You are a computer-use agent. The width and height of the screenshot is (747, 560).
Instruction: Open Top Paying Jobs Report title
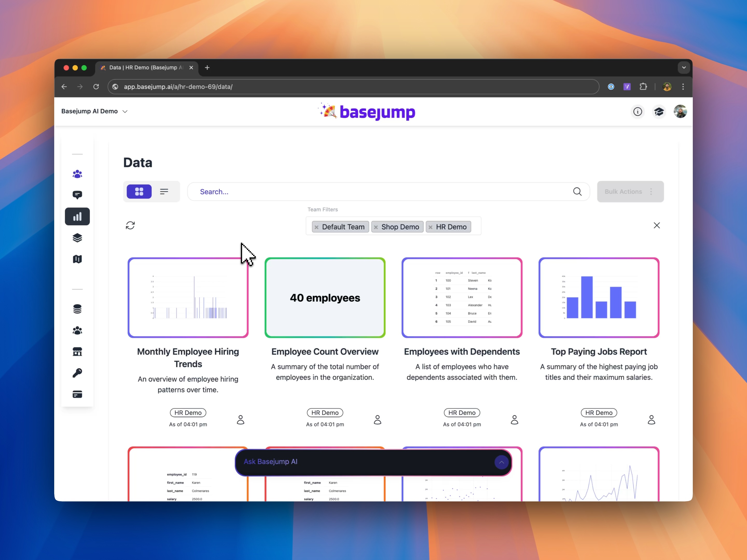click(599, 352)
